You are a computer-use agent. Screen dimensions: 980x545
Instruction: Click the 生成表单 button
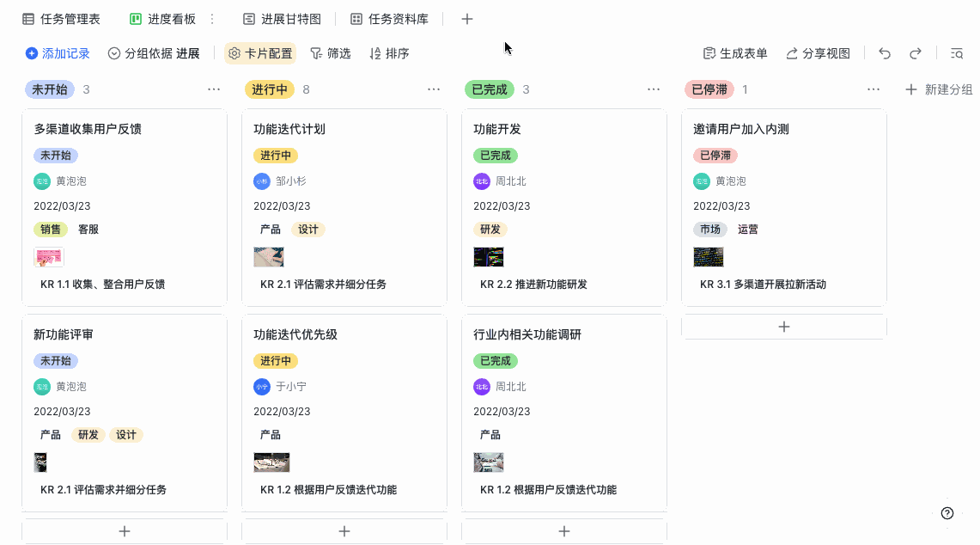tap(735, 53)
